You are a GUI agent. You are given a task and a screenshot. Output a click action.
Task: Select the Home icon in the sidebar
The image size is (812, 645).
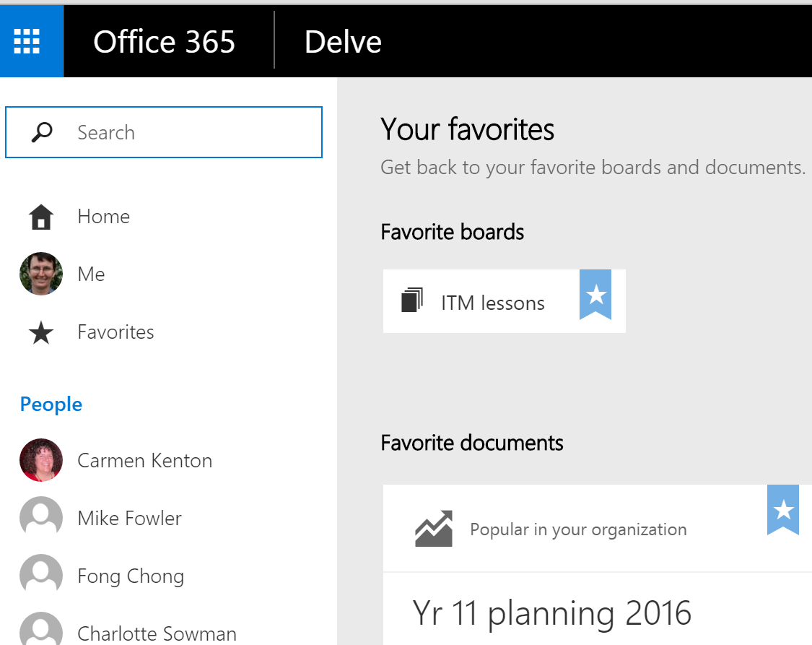[41, 216]
